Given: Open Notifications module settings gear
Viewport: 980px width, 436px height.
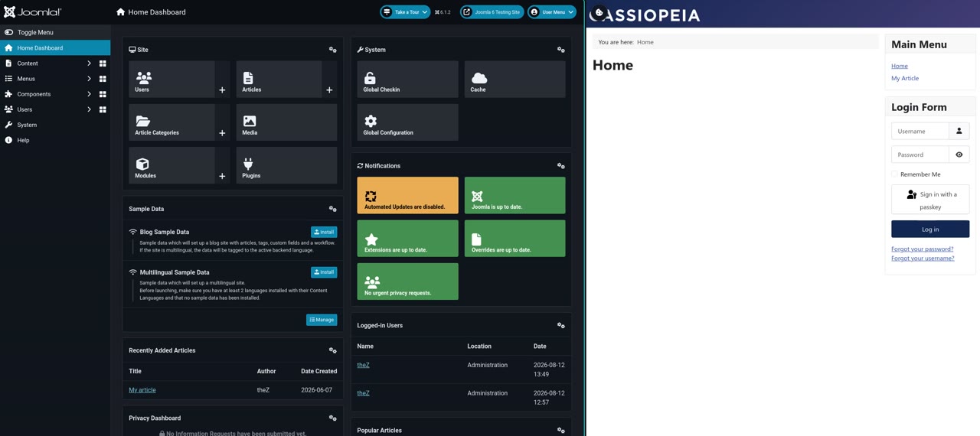Looking at the screenshot, I should (x=560, y=166).
